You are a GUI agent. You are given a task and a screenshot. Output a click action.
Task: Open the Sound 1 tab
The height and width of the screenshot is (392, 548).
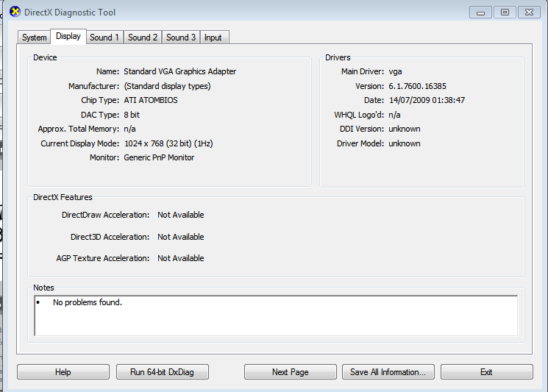[x=104, y=38]
